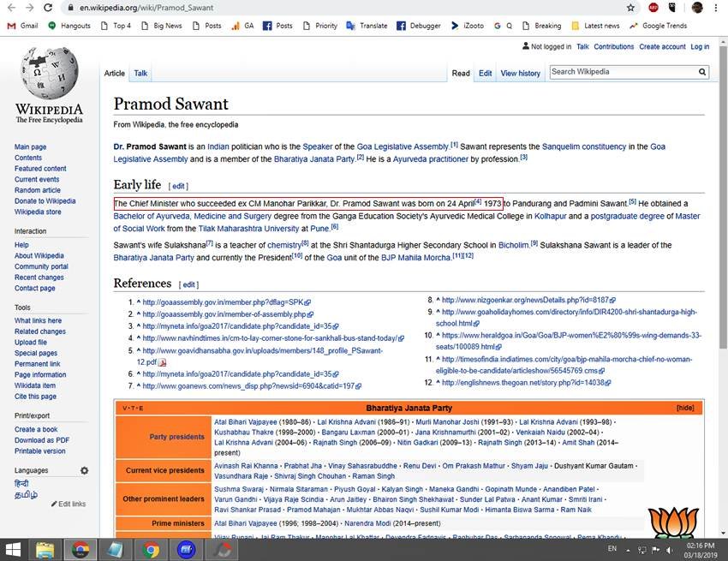Click the EN language indicator in taskbar
728x561 pixels.
click(x=612, y=549)
